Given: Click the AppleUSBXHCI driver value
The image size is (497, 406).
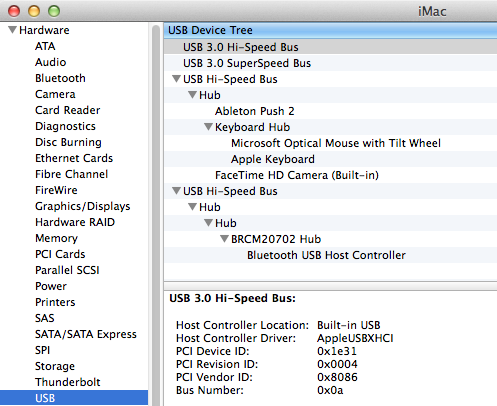Looking at the screenshot, I should pos(355,338).
